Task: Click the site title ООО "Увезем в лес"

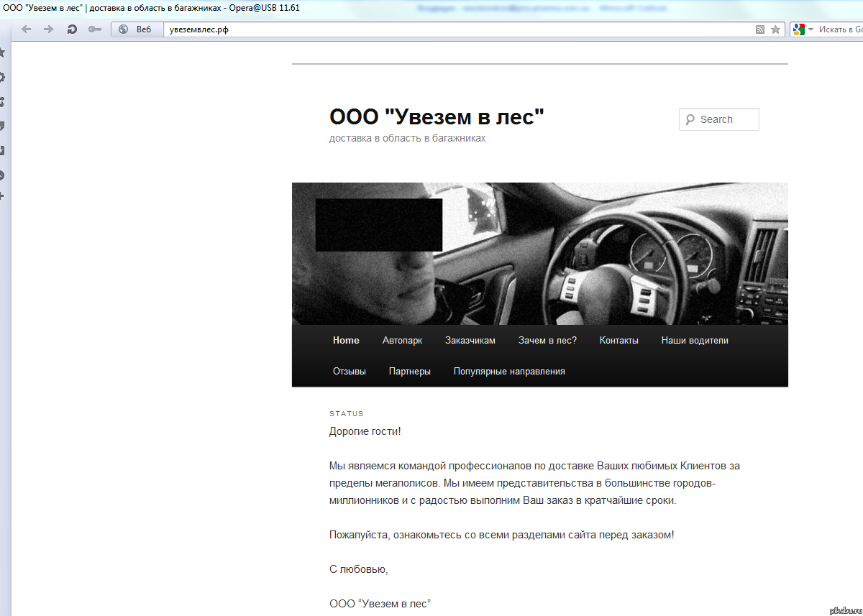Action: (437, 116)
